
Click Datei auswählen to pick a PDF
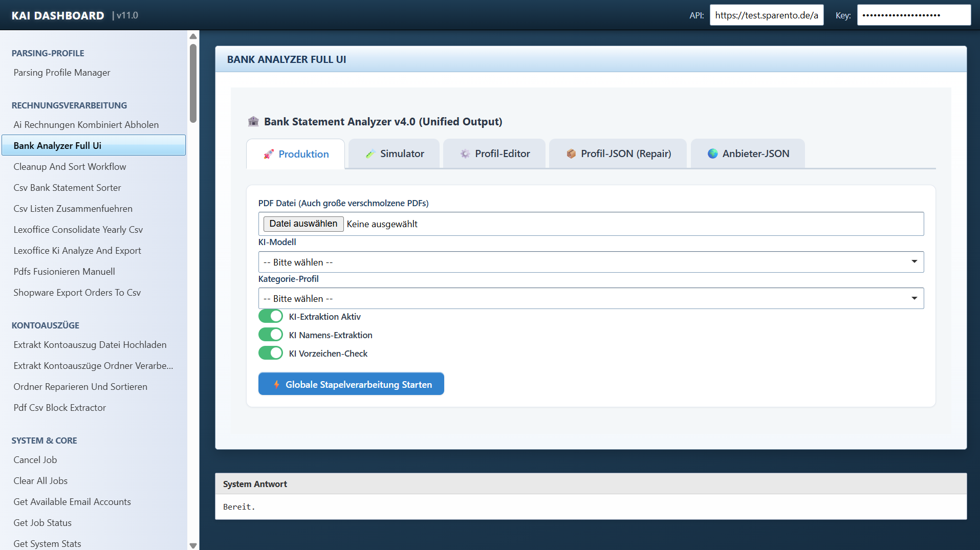click(303, 224)
